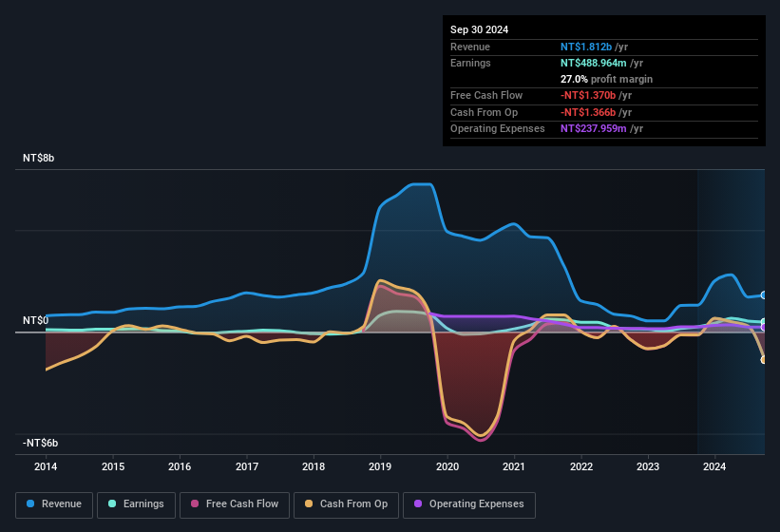This screenshot has width=780, height=532.
Task: Click the 2021 x-axis label
Action: [514, 466]
